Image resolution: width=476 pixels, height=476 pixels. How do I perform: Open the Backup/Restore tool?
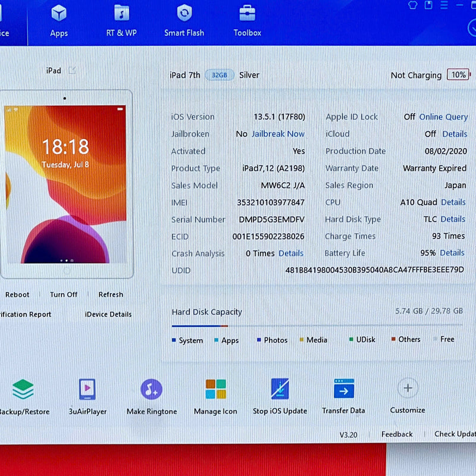pyautogui.click(x=23, y=390)
